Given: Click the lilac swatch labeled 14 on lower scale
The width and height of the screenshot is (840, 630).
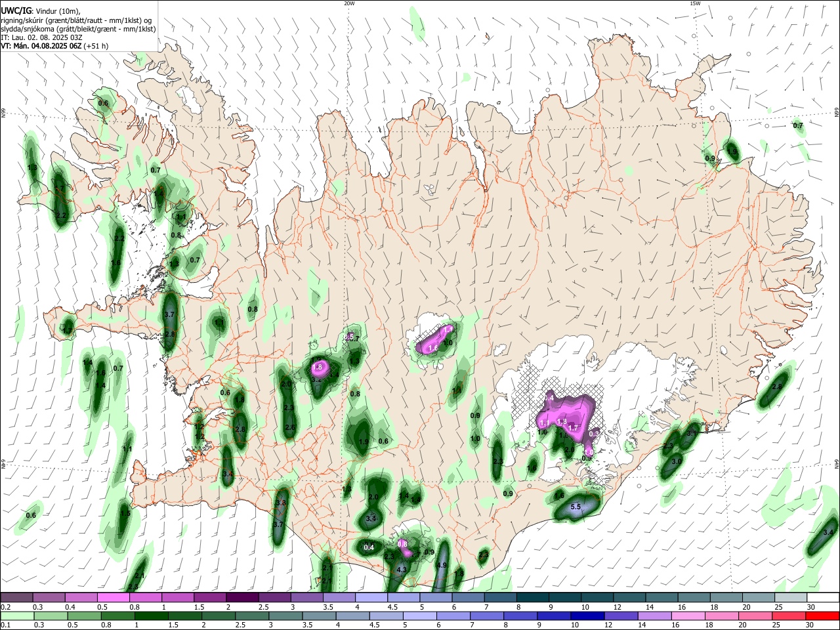Looking at the screenshot, I should 654,616.
